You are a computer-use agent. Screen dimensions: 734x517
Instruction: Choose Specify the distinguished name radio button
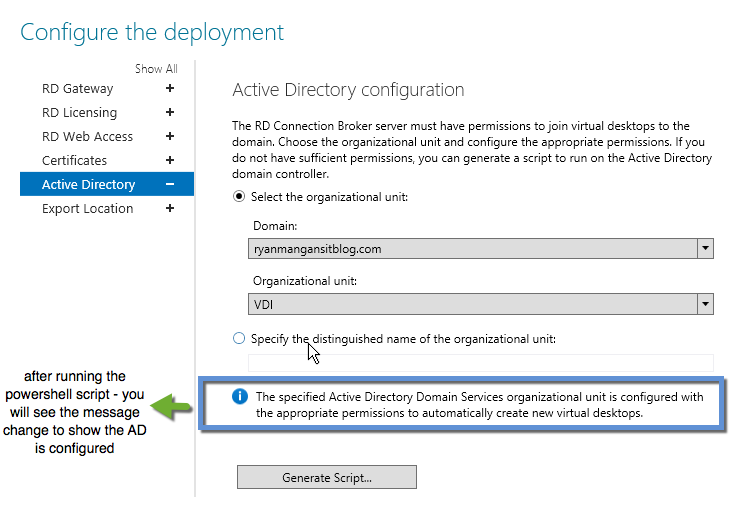(239, 338)
